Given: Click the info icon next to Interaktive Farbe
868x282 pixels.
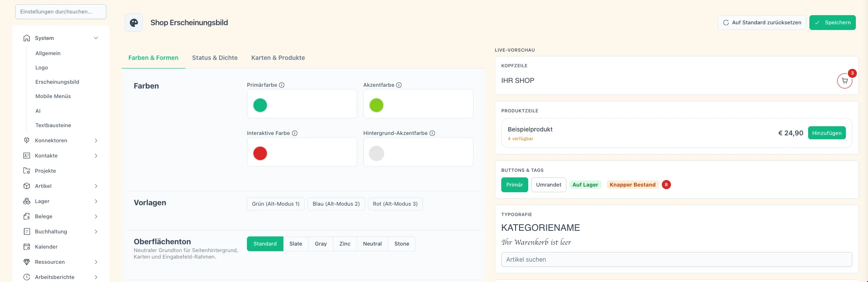Looking at the screenshot, I should (x=295, y=133).
